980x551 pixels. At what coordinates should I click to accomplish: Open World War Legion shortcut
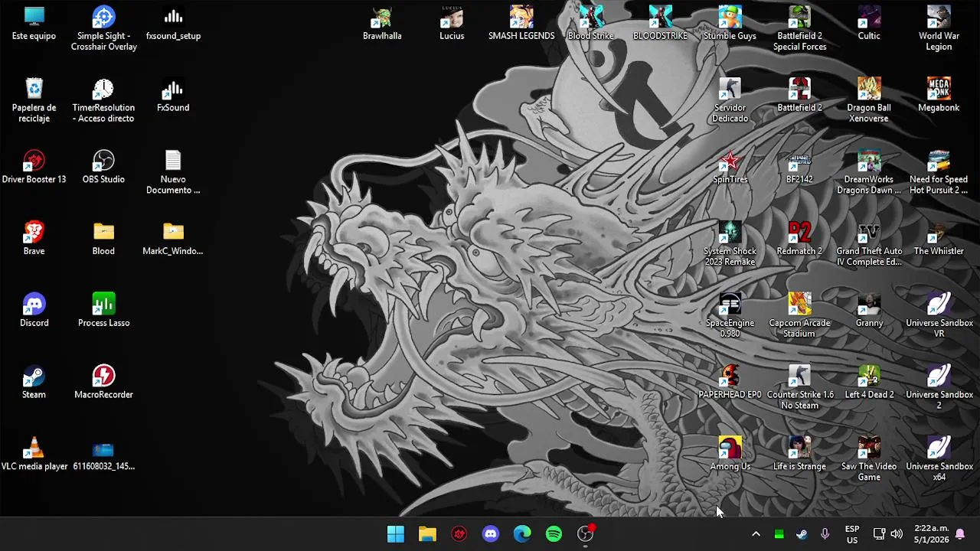pos(939,28)
